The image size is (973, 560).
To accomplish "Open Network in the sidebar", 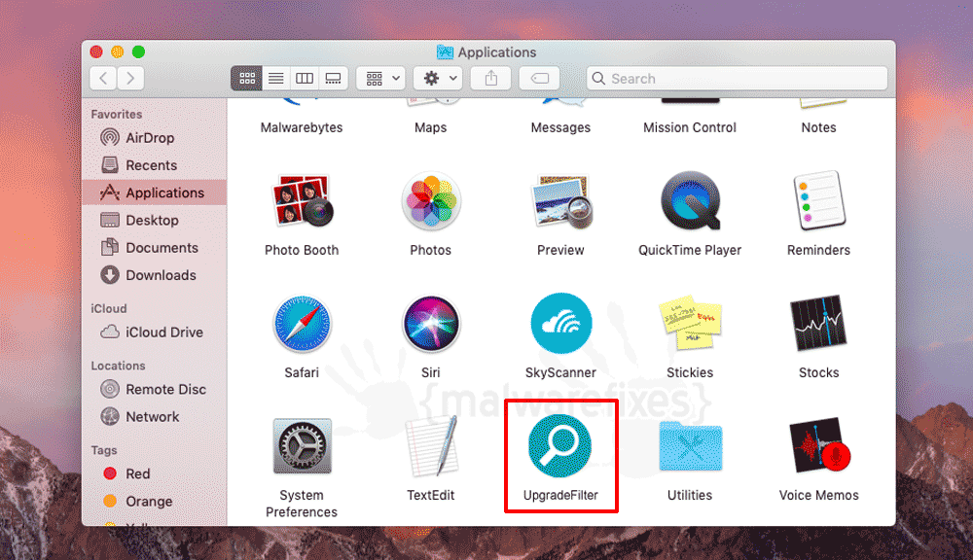I will tap(155, 417).
